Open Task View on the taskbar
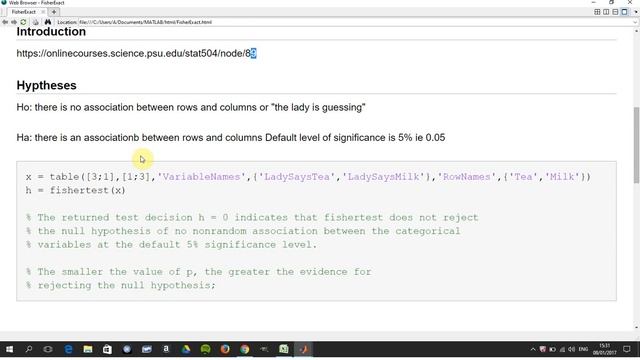 [48, 349]
